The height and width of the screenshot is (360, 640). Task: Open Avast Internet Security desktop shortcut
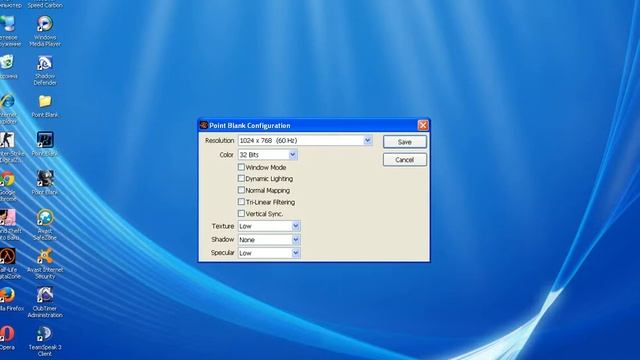pyautogui.click(x=45, y=263)
